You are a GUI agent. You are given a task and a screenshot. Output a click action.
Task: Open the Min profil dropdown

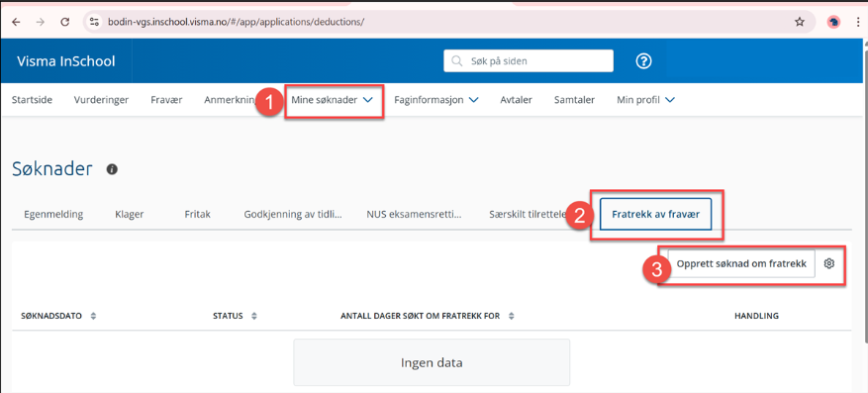(x=646, y=100)
